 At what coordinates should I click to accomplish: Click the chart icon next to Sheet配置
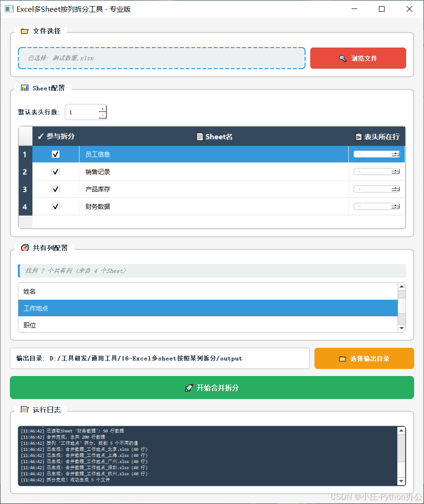[24, 88]
